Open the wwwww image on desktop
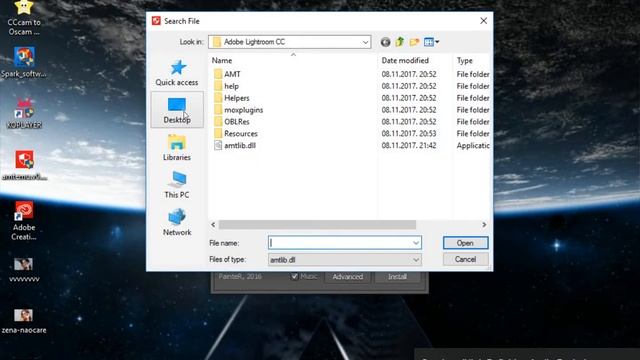Screen dimensions: 640x360 click(24, 270)
